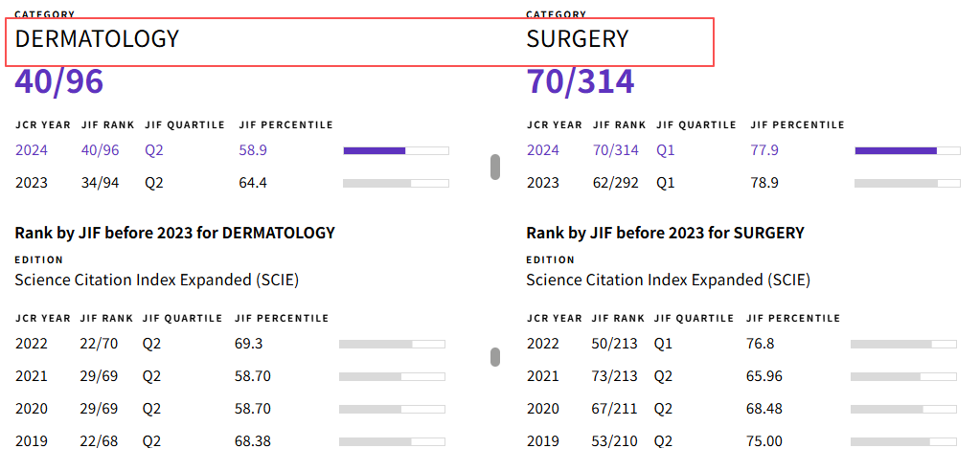This screenshot has width=980, height=471.
Task: Click Dermatology's 2024 percentile bar for 58.9
Action: 396,150
